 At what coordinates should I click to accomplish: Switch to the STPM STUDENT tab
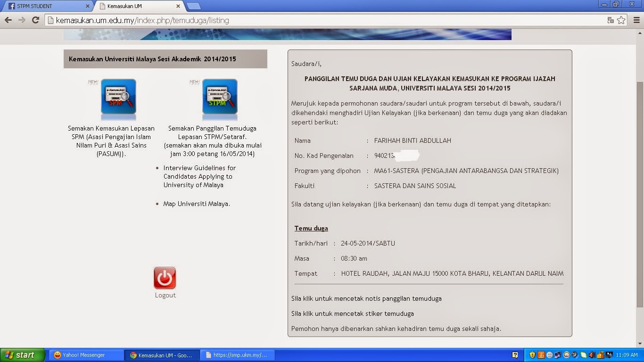(x=47, y=7)
